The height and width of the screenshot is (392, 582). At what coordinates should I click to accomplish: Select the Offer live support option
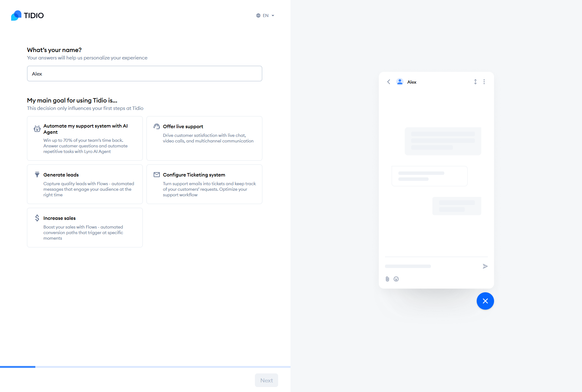[204, 138]
